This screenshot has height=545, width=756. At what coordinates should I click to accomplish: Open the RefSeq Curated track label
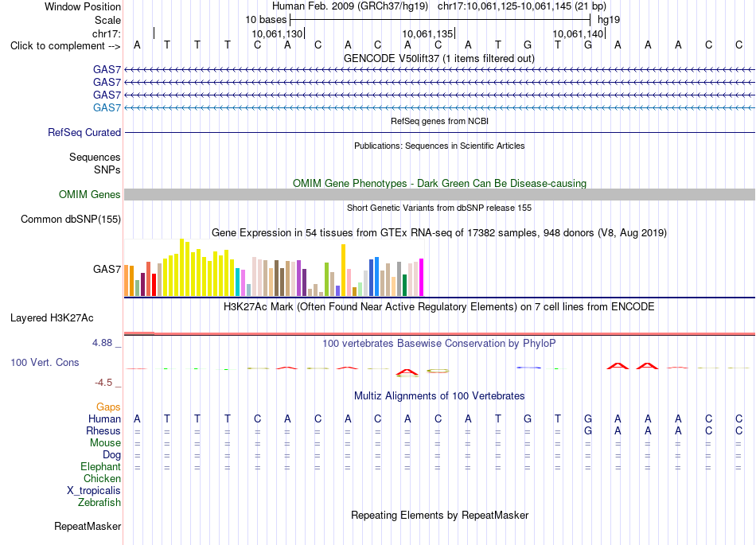84,133
